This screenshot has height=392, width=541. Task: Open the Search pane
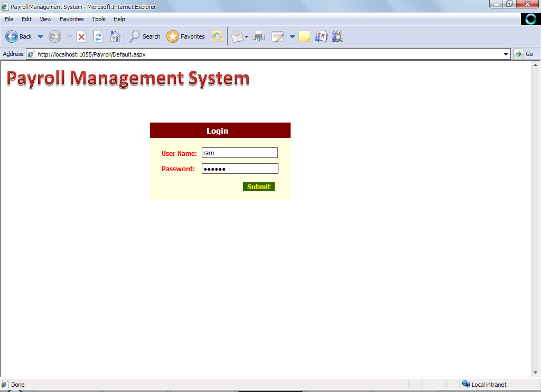coord(145,36)
